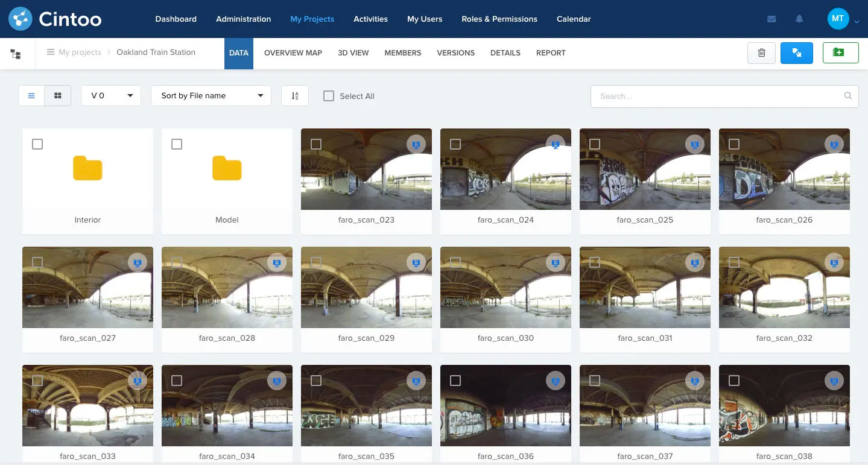
Task: Open the 3D VIEW tab
Action: coord(353,53)
